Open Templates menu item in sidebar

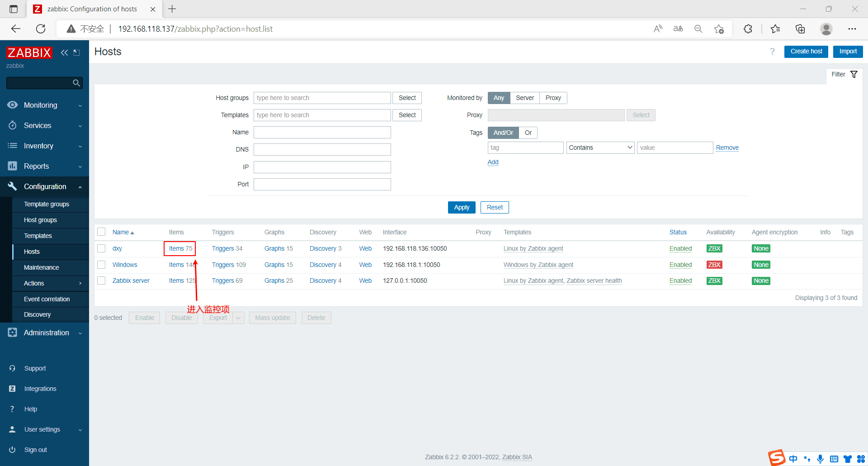click(38, 236)
